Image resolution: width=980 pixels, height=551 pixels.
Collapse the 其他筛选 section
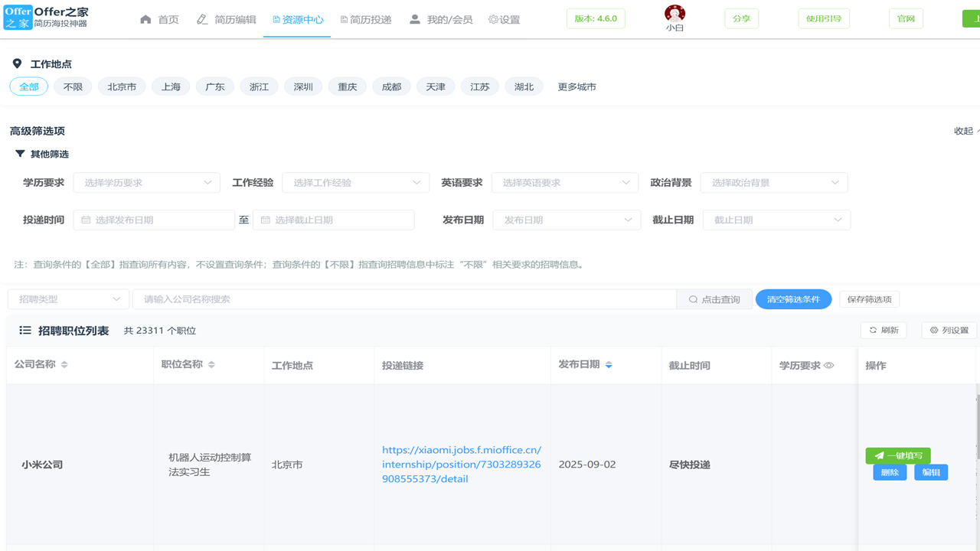tap(21, 154)
